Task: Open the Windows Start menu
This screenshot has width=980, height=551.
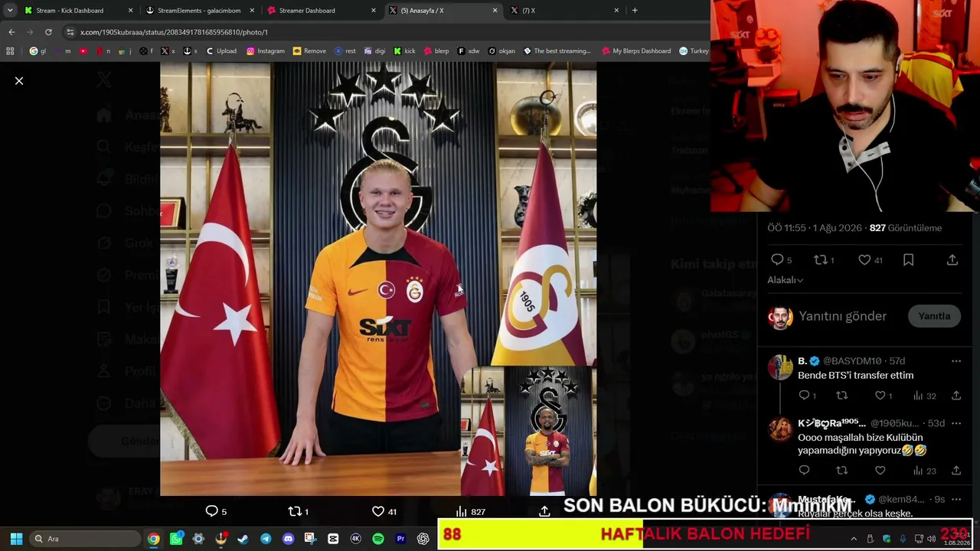Action: tap(16, 539)
